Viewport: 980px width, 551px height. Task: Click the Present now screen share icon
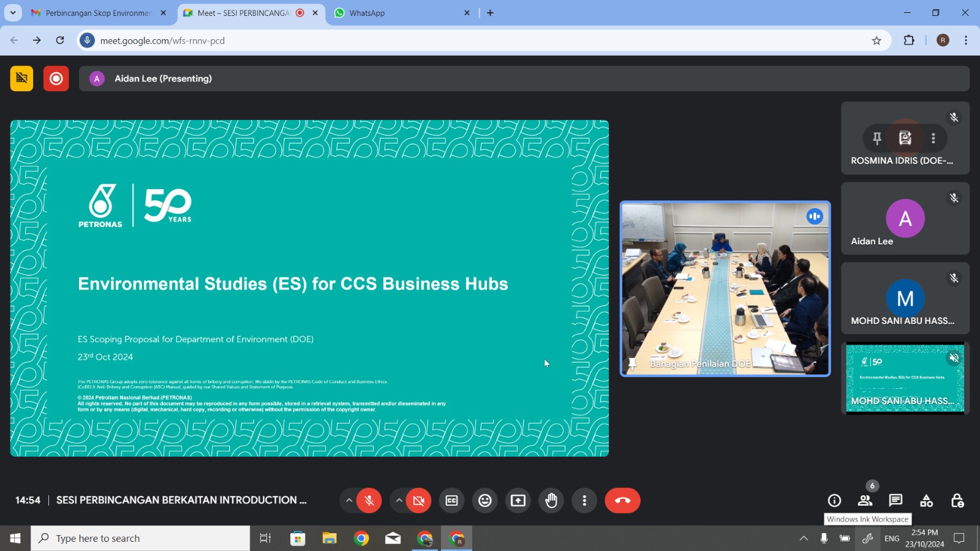coord(518,501)
